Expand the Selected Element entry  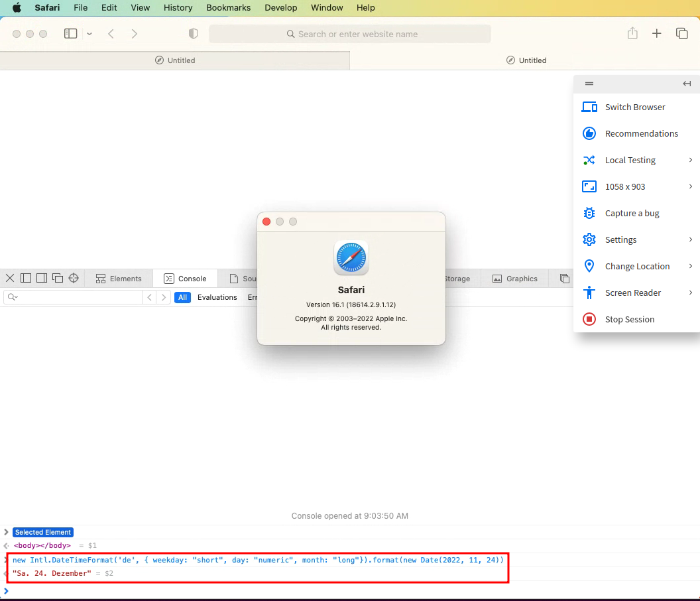pos(6,532)
